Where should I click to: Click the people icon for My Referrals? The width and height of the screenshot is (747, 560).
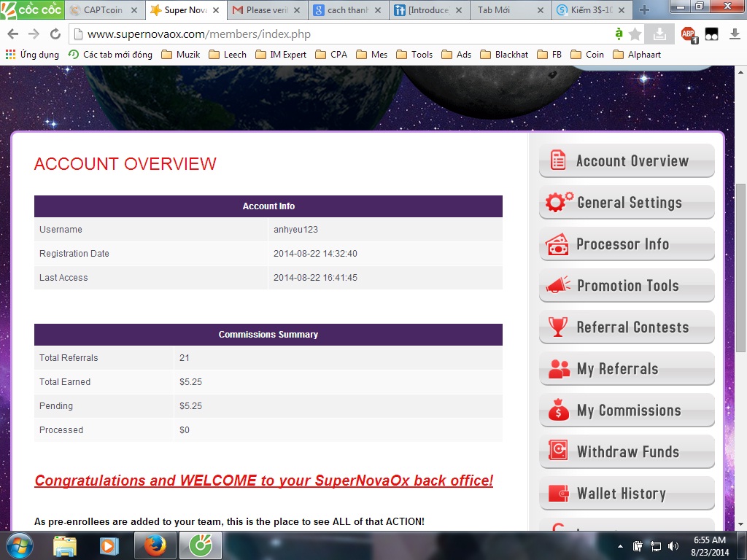coord(559,368)
